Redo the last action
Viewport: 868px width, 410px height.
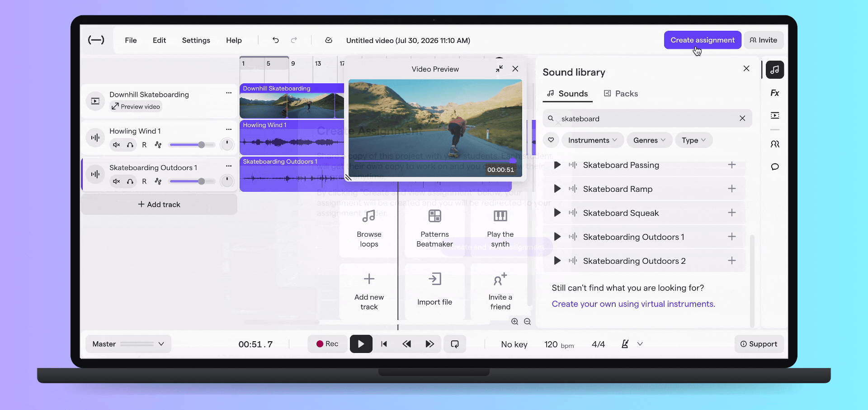click(x=294, y=40)
